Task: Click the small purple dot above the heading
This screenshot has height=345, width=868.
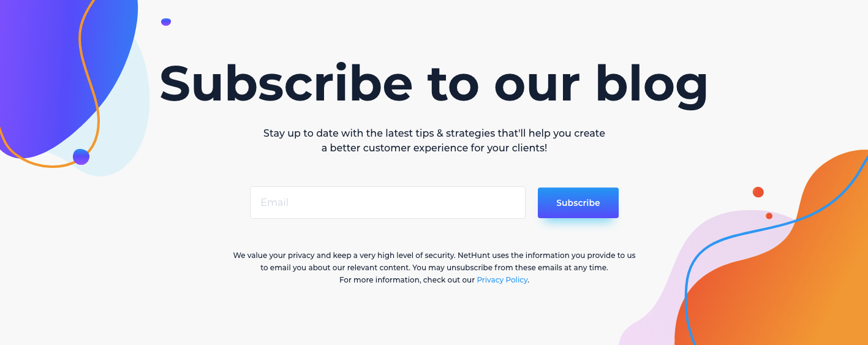Action: tap(166, 22)
